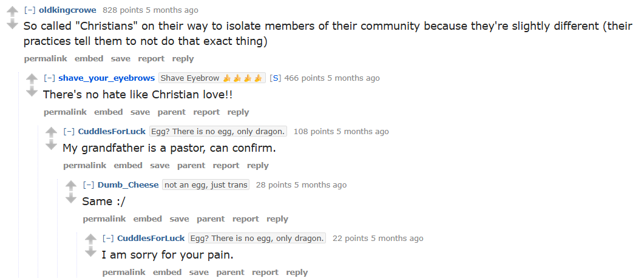Collapse Dumb_Cheese's comment with [–]
The width and height of the screenshot is (644, 278).
[89, 185]
